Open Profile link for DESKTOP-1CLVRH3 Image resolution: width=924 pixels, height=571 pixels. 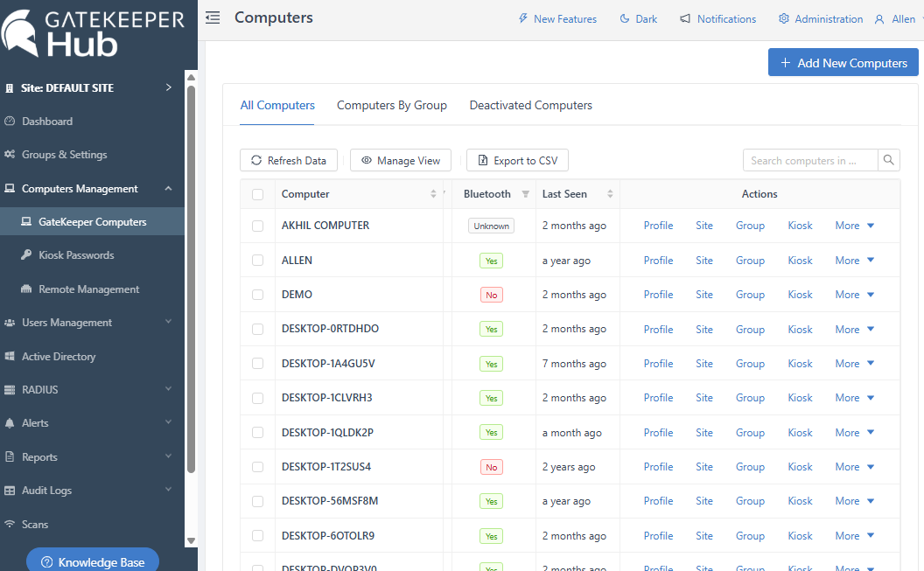click(x=658, y=398)
